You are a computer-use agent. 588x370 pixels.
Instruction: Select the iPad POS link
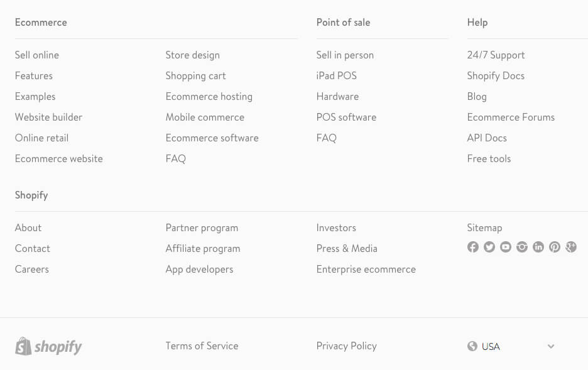pyautogui.click(x=336, y=75)
